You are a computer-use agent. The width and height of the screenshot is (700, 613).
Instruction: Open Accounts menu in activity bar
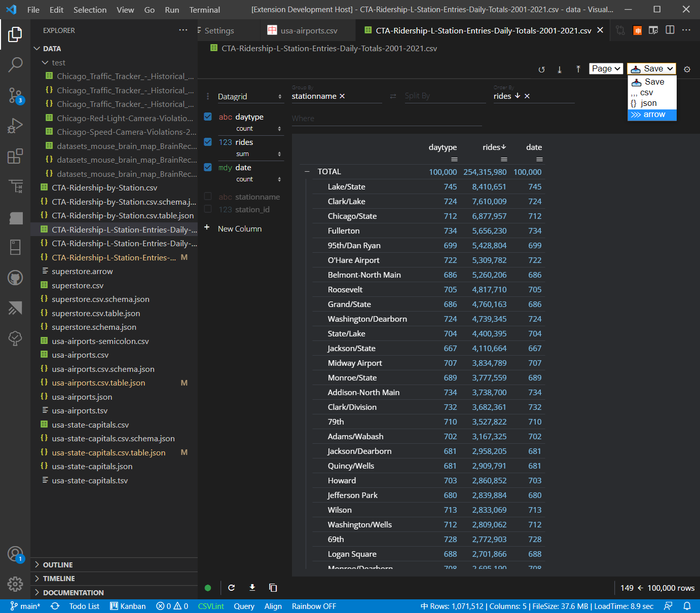tap(15, 554)
